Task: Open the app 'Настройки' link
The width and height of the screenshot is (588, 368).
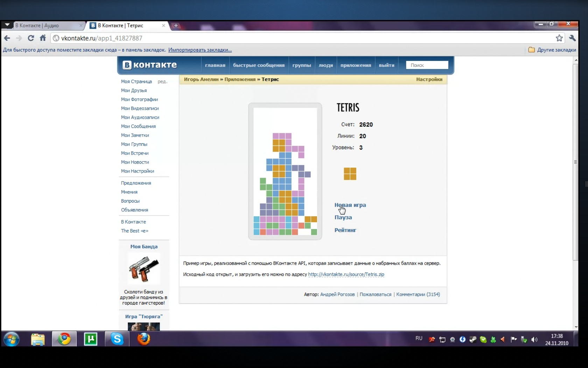Action: 429,79
